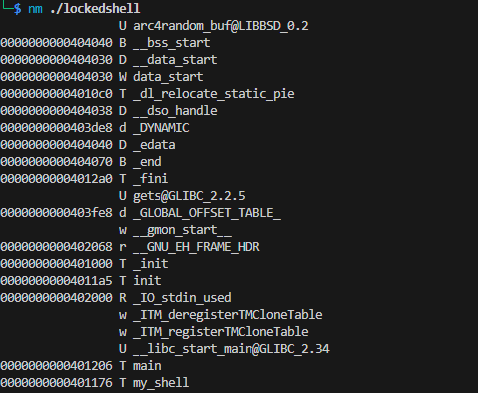The height and width of the screenshot is (393, 478).
Task: Select the my_shell function symbol
Action: [x=161, y=383]
